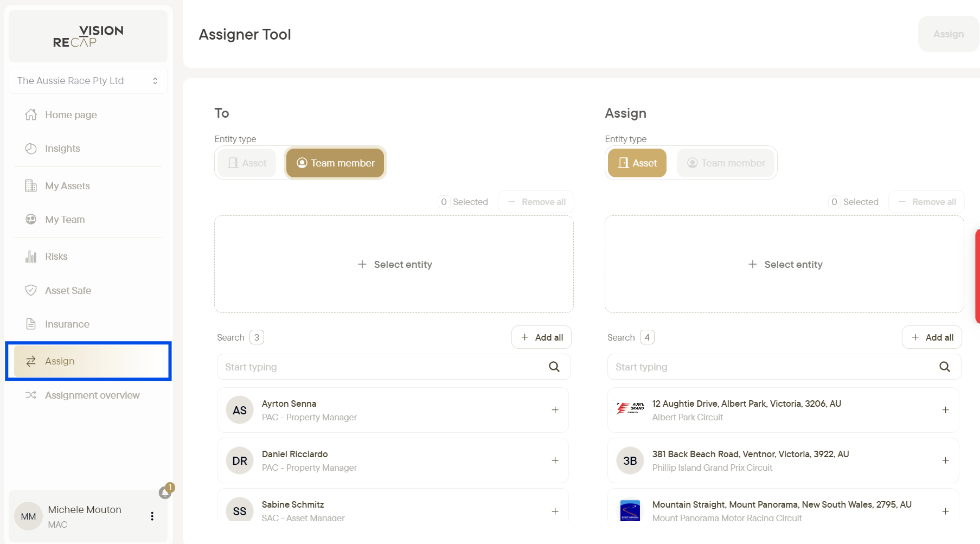Image resolution: width=980 pixels, height=544 pixels.
Task: Click the Home page house icon
Action: coord(31,115)
